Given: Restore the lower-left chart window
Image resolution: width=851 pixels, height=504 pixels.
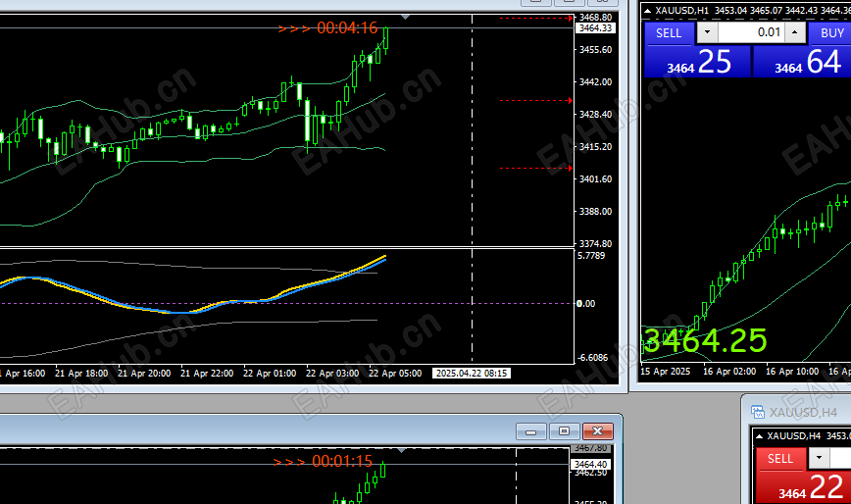Looking at the screenshot, I should [x=565, y=431].
